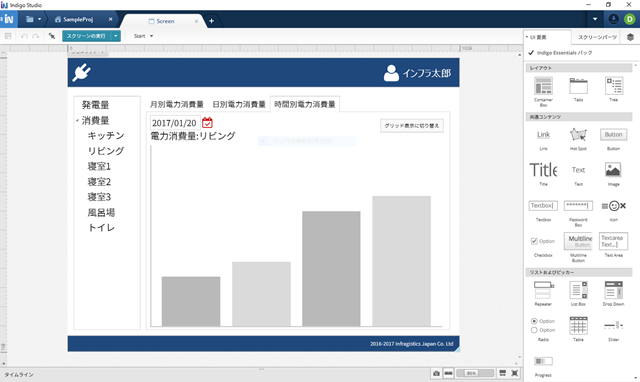Click the save icon in toolbar
This screenshot has height=382, width=640.
tap(8, 36)
